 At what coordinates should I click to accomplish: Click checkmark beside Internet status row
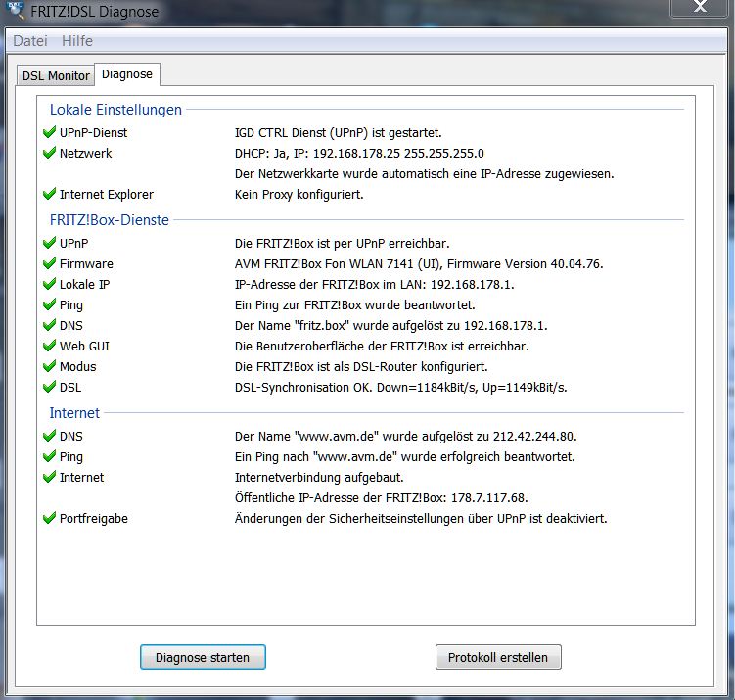pyautogui.click(x=49, y=478)
